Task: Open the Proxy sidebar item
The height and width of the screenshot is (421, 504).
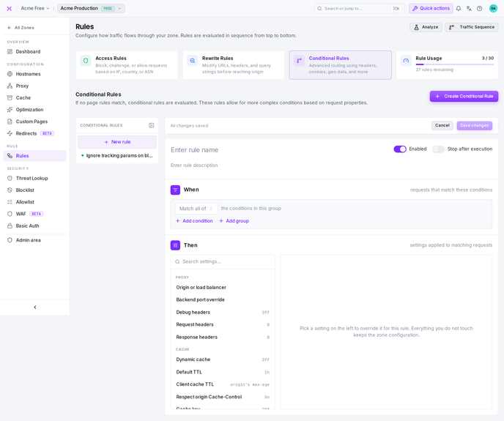Action: tap(34, 86)
